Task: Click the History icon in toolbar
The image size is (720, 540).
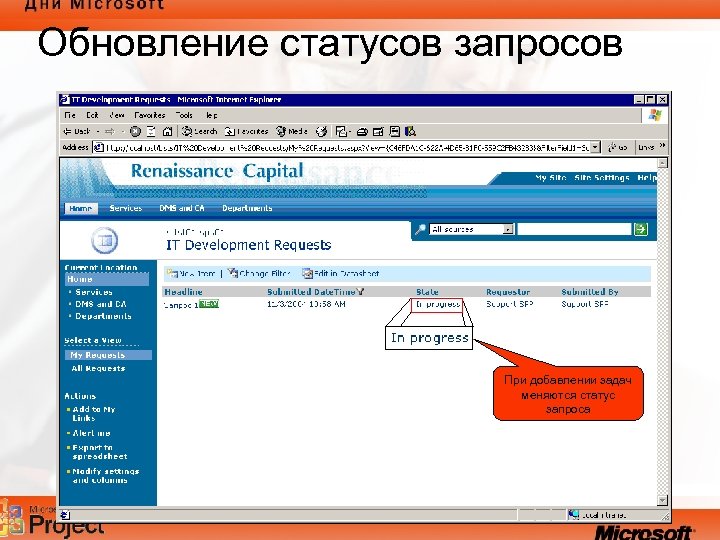Action: pos(321,132)
